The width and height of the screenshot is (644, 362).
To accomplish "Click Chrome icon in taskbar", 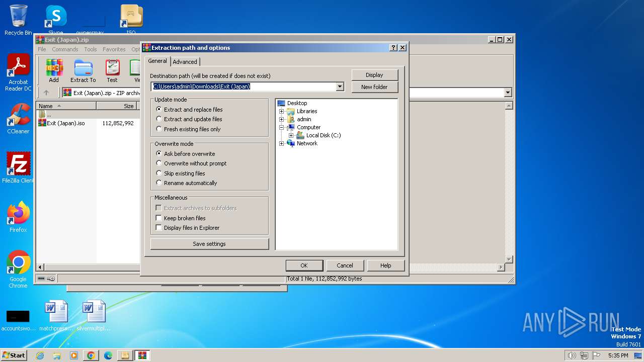I will pos(91,355).
